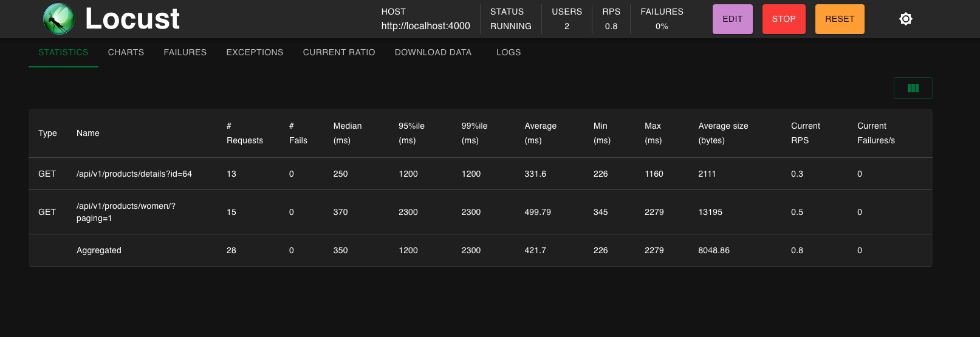
Task: Toggle dark mode with the sun icon
Action: [x=905, y=19]
